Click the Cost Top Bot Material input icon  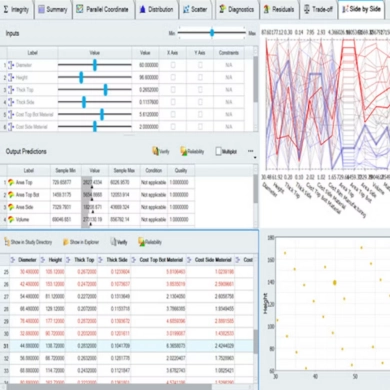[11, 114]
